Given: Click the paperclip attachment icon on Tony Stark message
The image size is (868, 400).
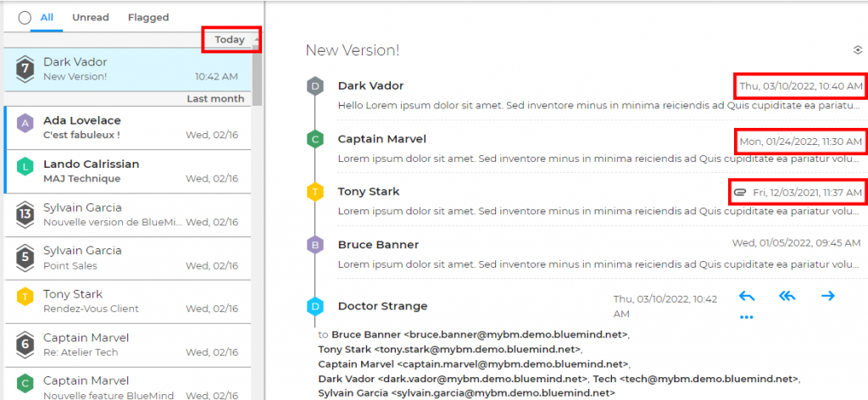Looking at the screenshot, I should (x=739, y=192).
